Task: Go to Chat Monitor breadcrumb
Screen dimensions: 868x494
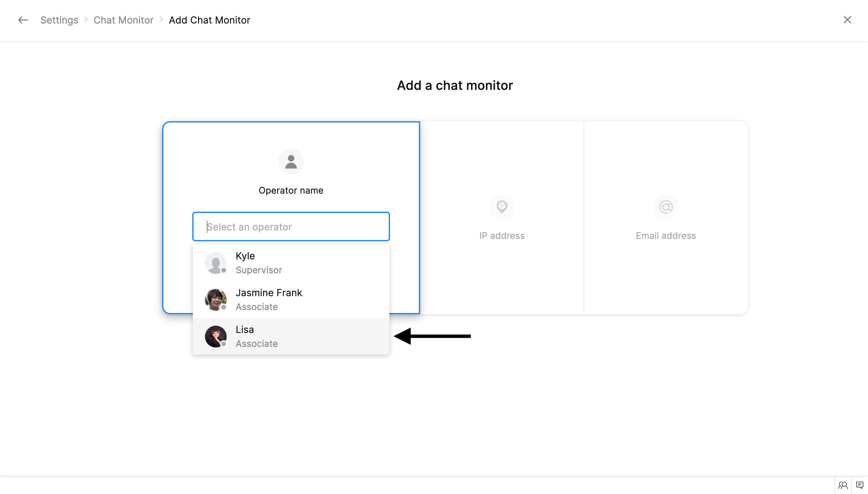Action: [124, 20]
